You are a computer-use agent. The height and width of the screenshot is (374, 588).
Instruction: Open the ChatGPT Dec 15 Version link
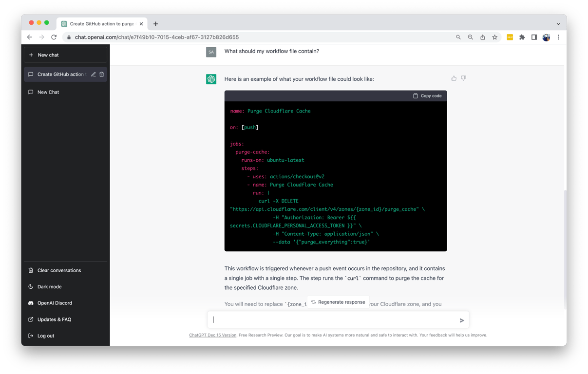212,335
